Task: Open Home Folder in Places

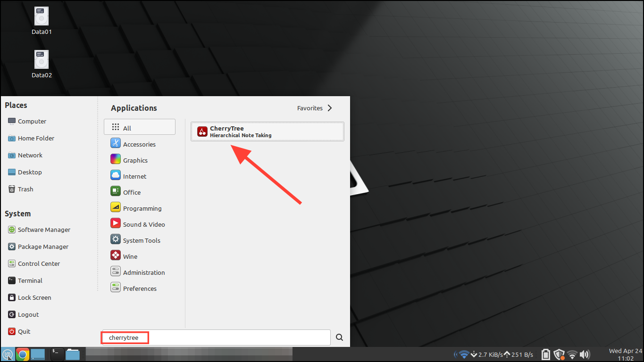Action: pyautogui.click(x=31, y=138)
